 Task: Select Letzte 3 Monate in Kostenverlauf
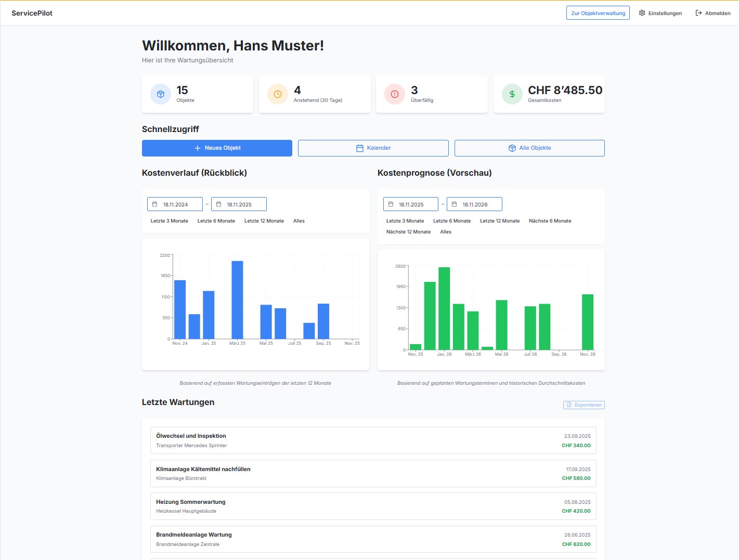(x=170, y=221)
